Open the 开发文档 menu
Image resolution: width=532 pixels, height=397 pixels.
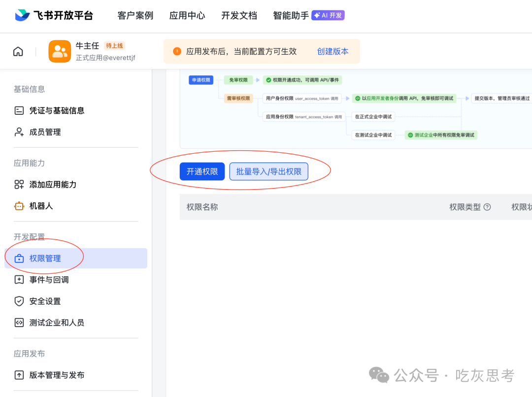239,16
